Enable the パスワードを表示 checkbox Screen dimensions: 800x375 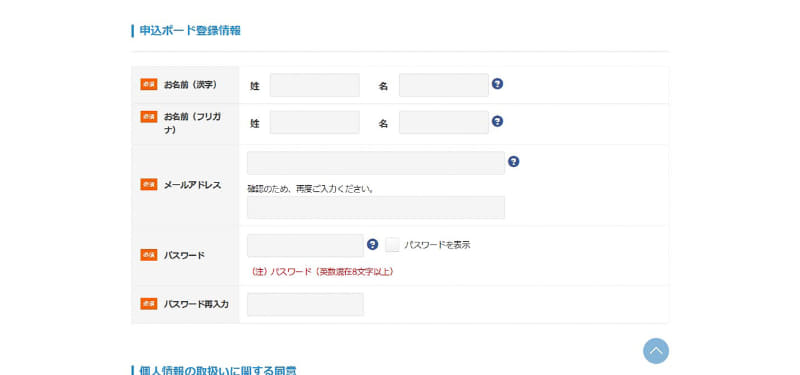393,245
